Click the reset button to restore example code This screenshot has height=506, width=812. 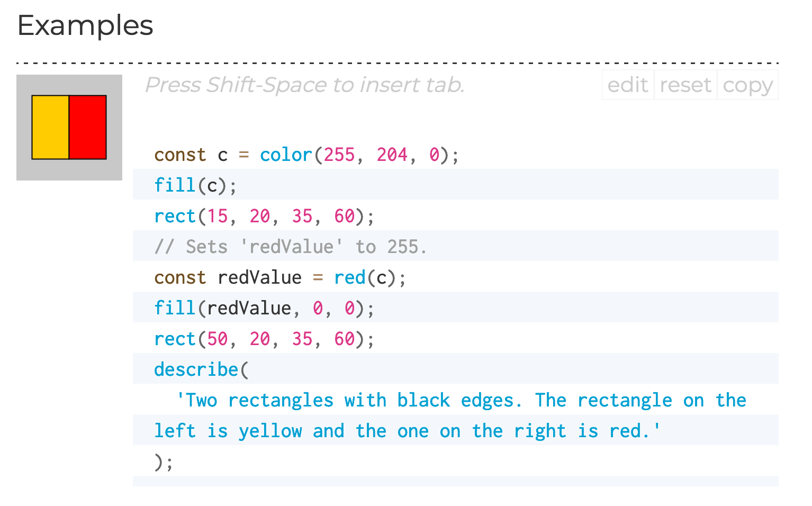coord(685,85)
